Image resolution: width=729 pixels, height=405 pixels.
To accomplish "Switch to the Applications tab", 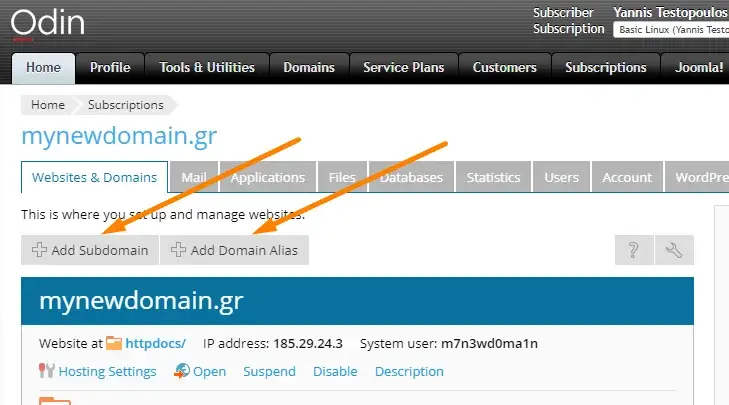I will (x=268, y=177).
